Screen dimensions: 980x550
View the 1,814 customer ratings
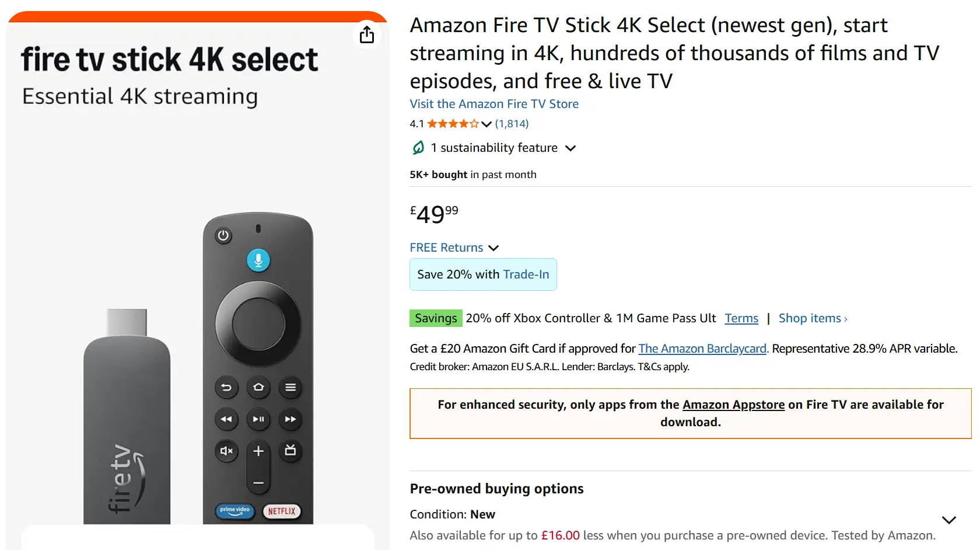point(512,123)
